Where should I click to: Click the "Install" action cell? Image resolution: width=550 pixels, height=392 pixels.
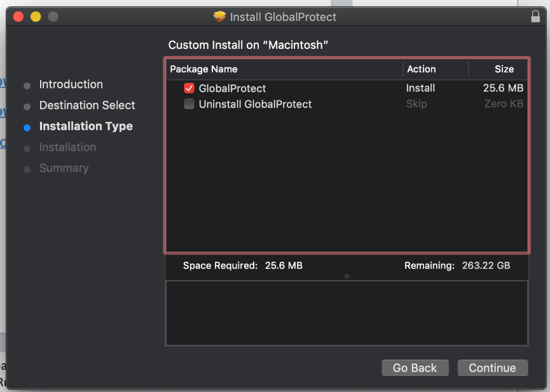pos(420,88)
